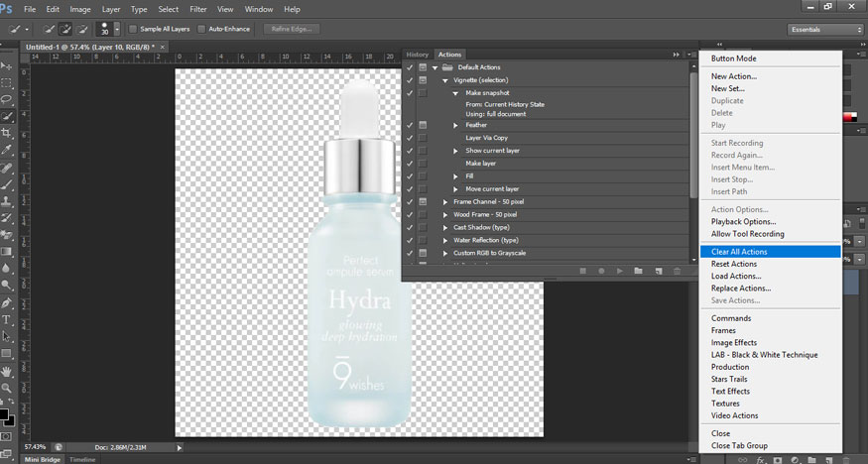Select the Eyedropper tool
868x464 pixels.
tap(6, 150)
